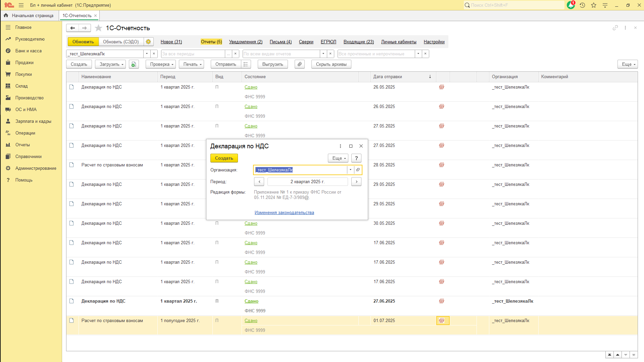Viewport: 644px width, 362px height.
Task: Clear the report type filter
Action: pos(331,54)
